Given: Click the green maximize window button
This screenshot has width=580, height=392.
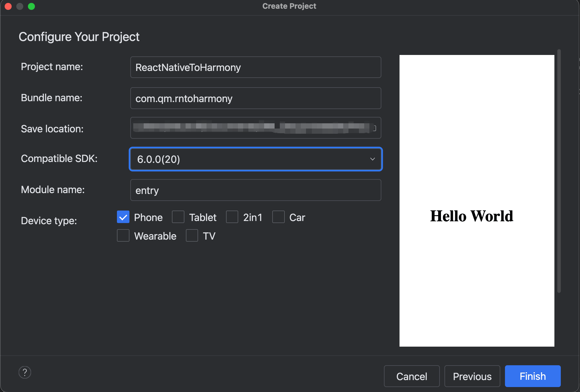Looking at the screenshot, I should point(31,6).
